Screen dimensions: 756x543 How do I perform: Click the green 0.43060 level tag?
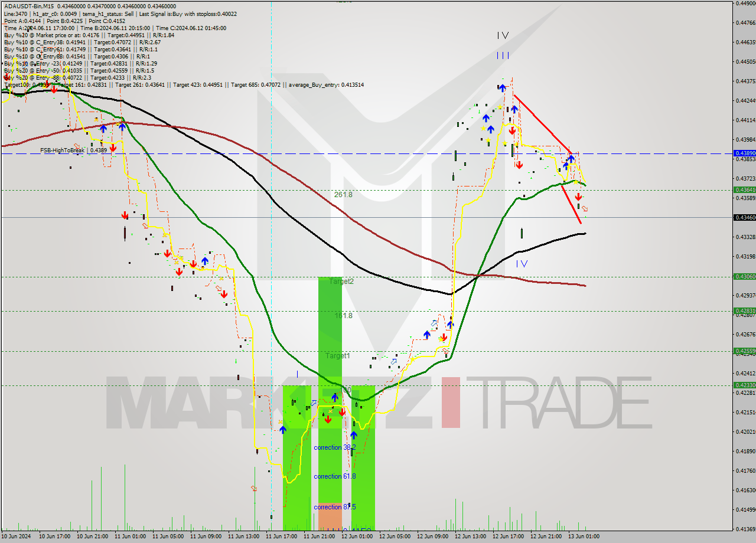click(x=745, y=277)
